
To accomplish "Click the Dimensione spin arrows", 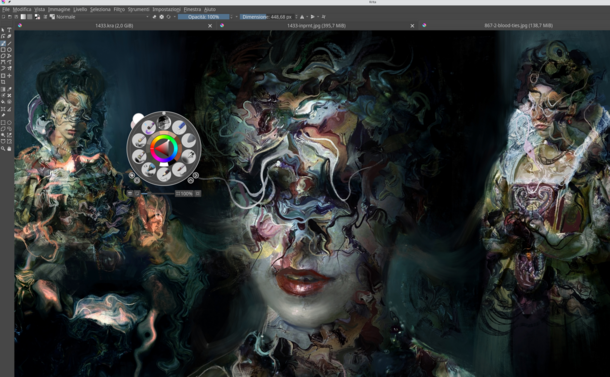I will tap(296, 17).
